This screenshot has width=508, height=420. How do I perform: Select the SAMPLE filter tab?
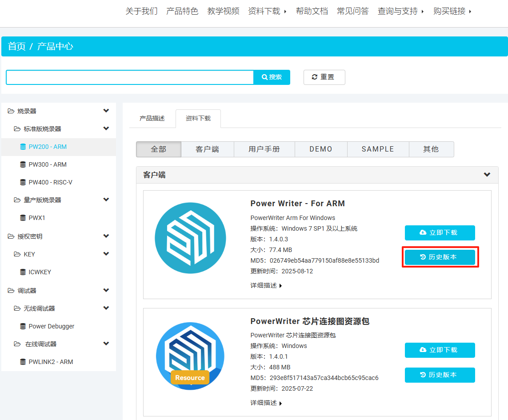pyautogui.click(x=378, y=149)
